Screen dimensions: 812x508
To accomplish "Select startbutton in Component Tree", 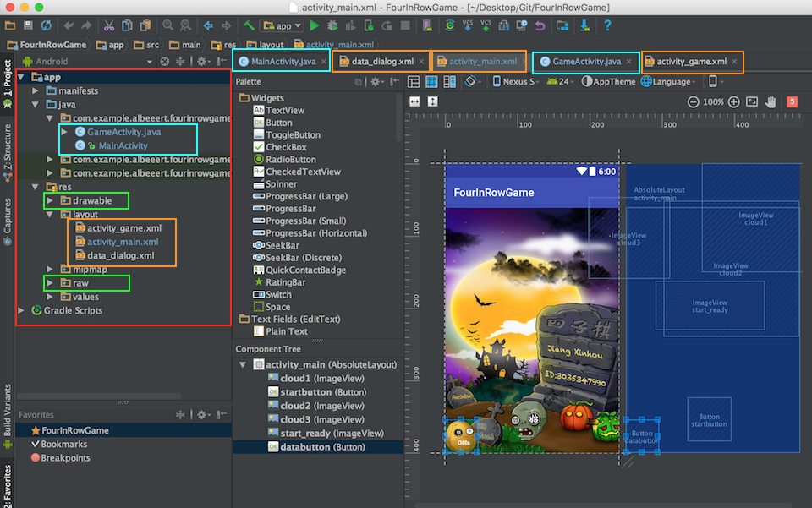I will (317, 392).
